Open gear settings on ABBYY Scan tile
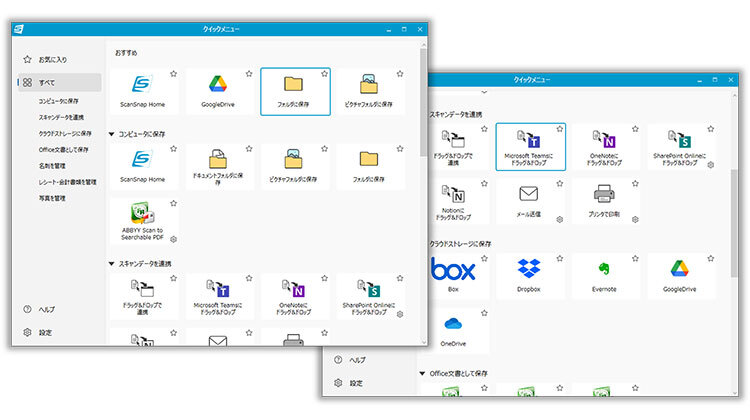750x420 pixels. (x=174, y=239)
